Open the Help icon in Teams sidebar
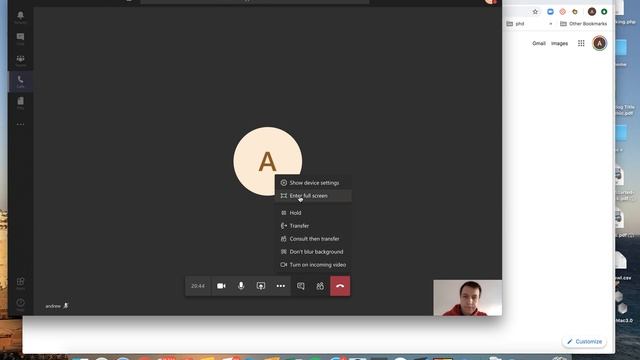Viewport: 640px width, 360px height. [x=20, y=304]
